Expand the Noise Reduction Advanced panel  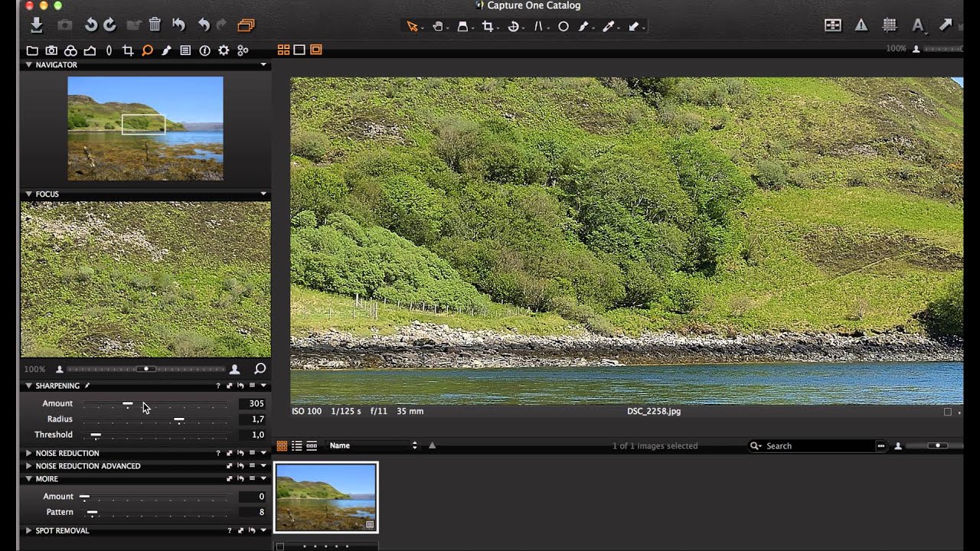tap(28, 465)
